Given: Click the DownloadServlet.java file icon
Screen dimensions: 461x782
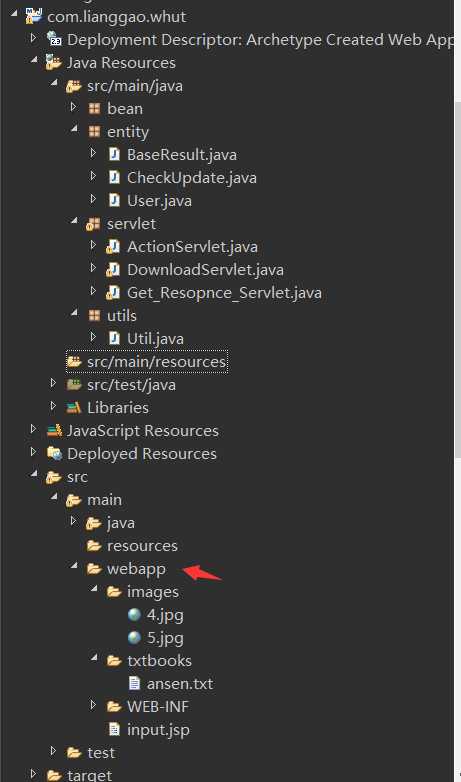Looking at the screenshot, I should (113, 269).
